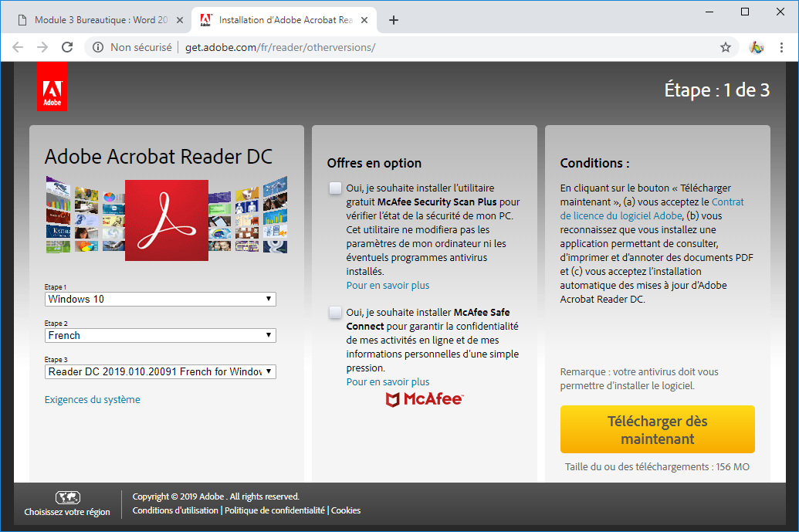Screen dimensions: 799x532
Task: Click the Conditions : heading
Action: point(594,163)
